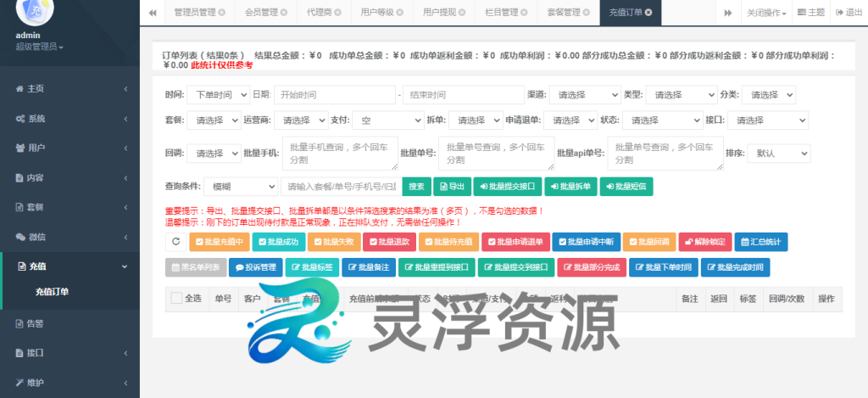Close the 套餐管理 tab via its x icon
This screenshot has width=868, height=398.
click(587, 12)
